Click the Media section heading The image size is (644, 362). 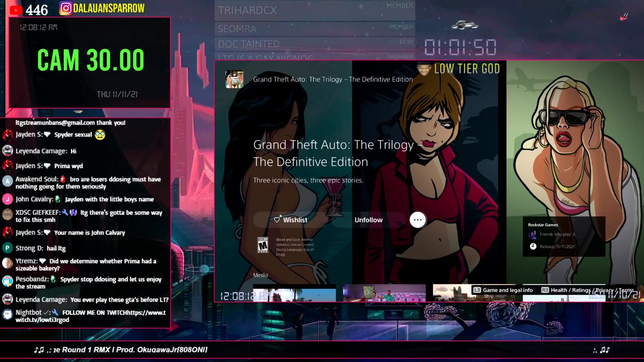click(261, 275)
